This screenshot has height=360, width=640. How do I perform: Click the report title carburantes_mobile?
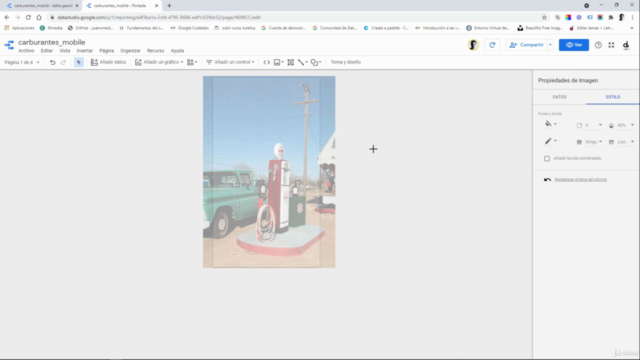point(52,42)
